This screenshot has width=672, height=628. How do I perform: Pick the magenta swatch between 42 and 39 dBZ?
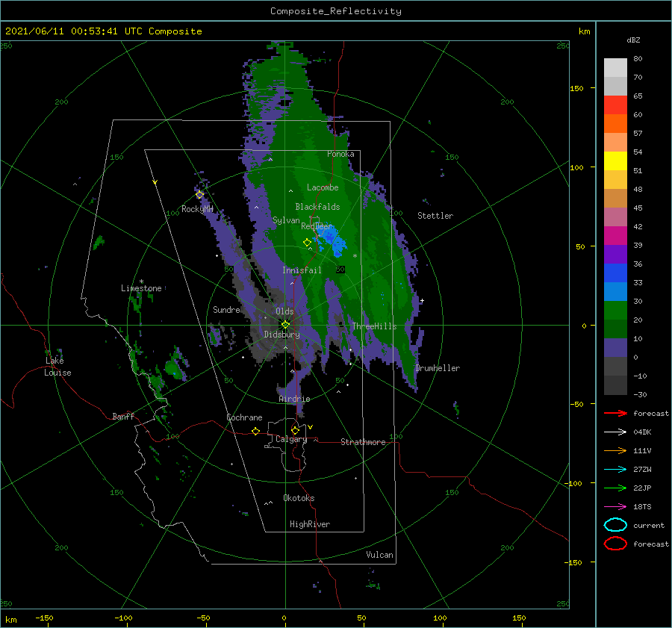[615, 235]
